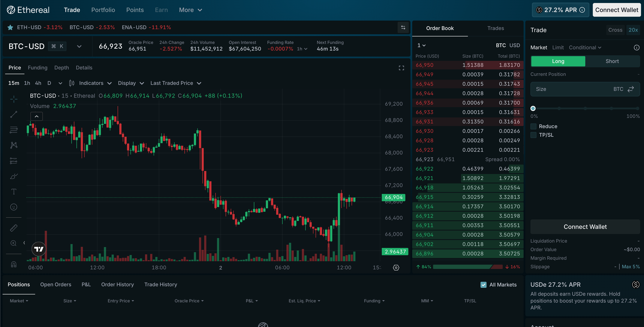Viewport: 644px width, 327px height.
Task: Select the ruler measure tool
Action: 14,228
